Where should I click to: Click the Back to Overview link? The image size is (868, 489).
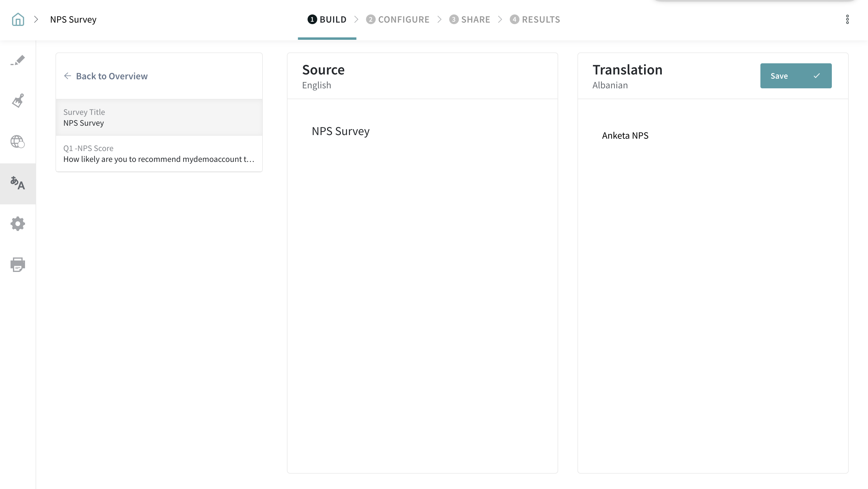coord(112,76)
